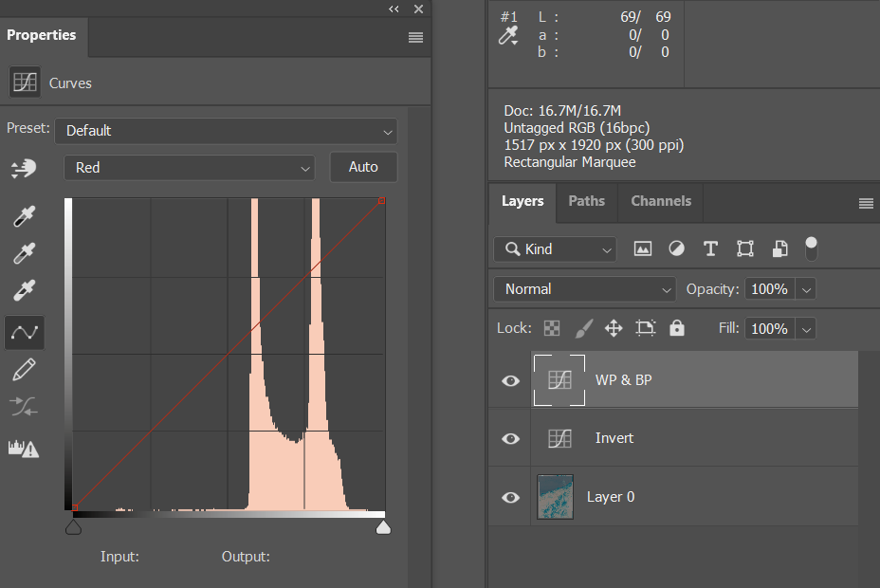Screen dimensions: 880x588
Task: Pick the black point eyedropper
Action: [24, 216]
